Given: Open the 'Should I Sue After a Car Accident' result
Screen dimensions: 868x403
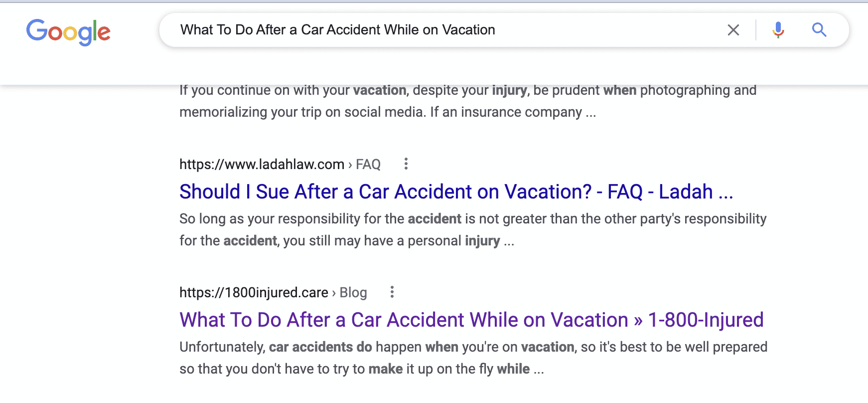Looking at the screenshot, I should tap(456, 192).
